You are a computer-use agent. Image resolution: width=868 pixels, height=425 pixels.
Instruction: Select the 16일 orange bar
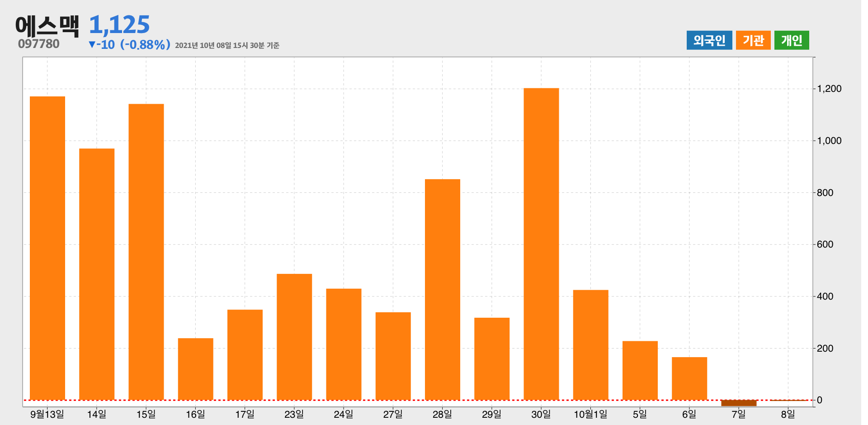[195, 369]
